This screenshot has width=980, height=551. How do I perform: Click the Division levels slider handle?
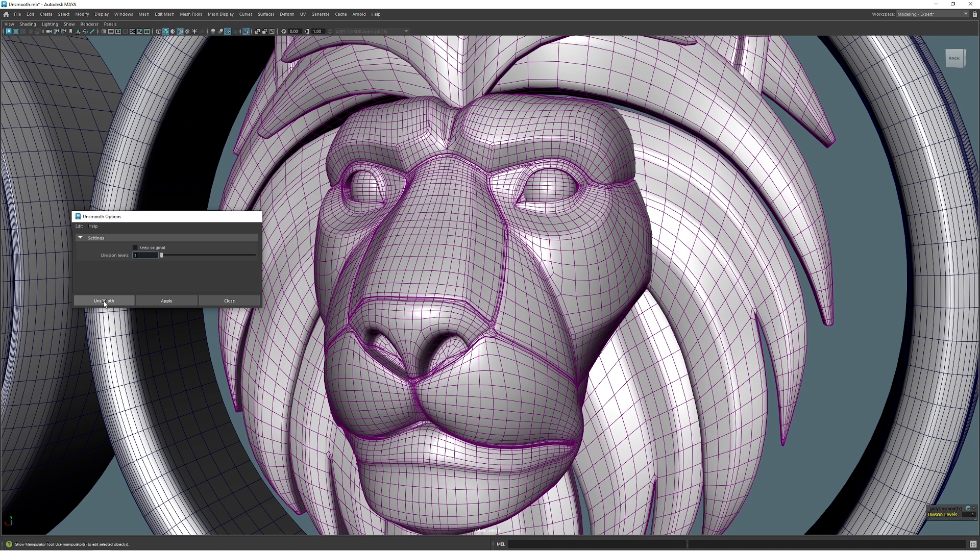point(162,255)
